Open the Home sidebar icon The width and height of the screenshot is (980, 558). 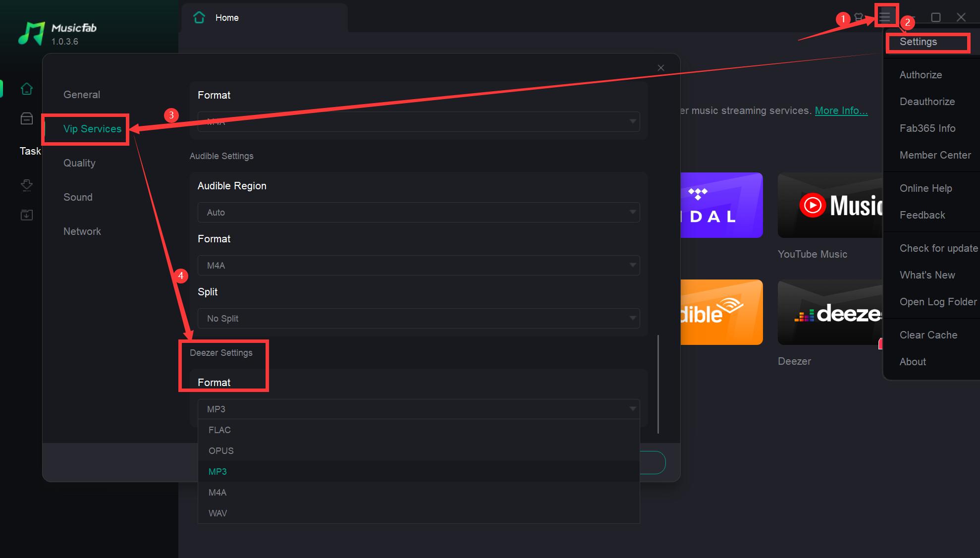tap(27, 89)
